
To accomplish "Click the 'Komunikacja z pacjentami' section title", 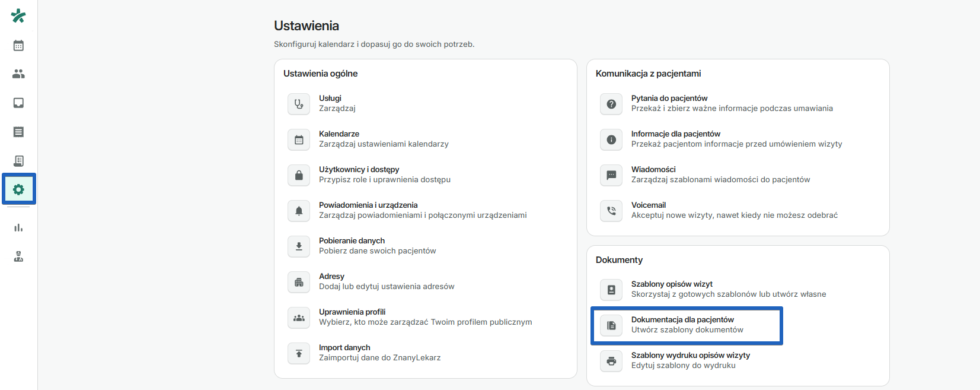I will (648, 74).
